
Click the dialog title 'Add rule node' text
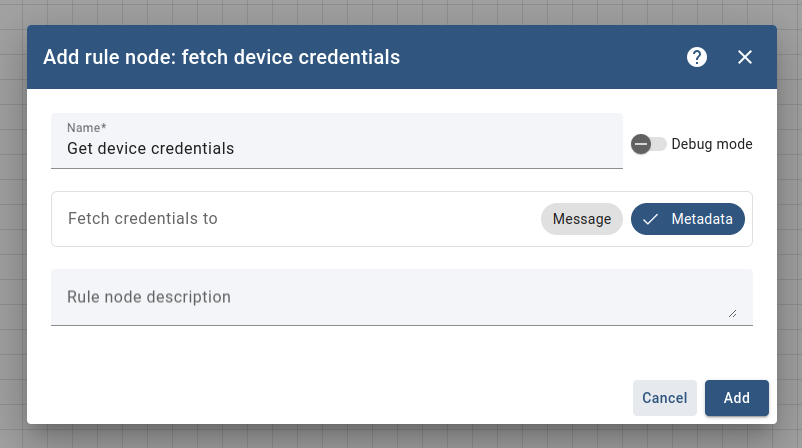pos(107,57)
